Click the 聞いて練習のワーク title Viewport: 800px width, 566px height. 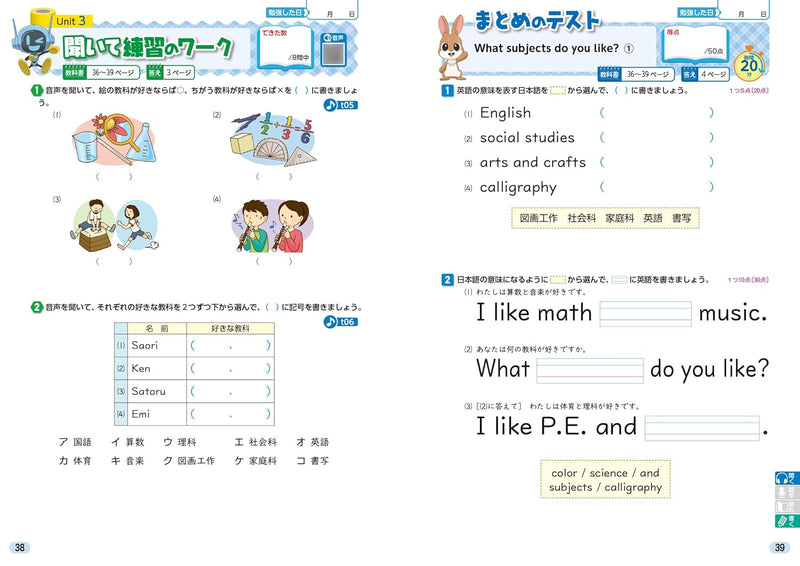click(x=148, y=47)
